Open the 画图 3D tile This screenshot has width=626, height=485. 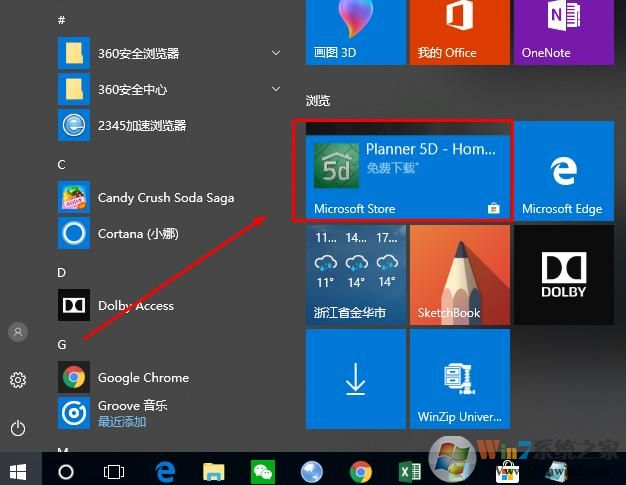point(356,32)
